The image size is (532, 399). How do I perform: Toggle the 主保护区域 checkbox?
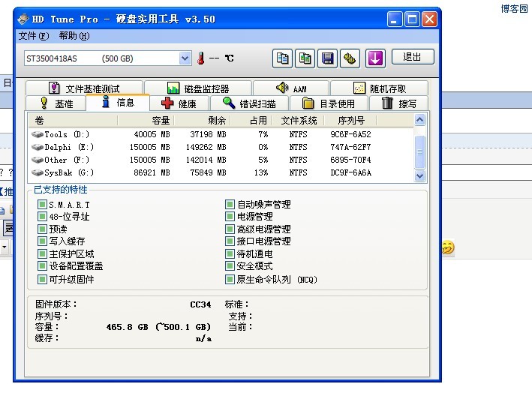tap(42, 254)
